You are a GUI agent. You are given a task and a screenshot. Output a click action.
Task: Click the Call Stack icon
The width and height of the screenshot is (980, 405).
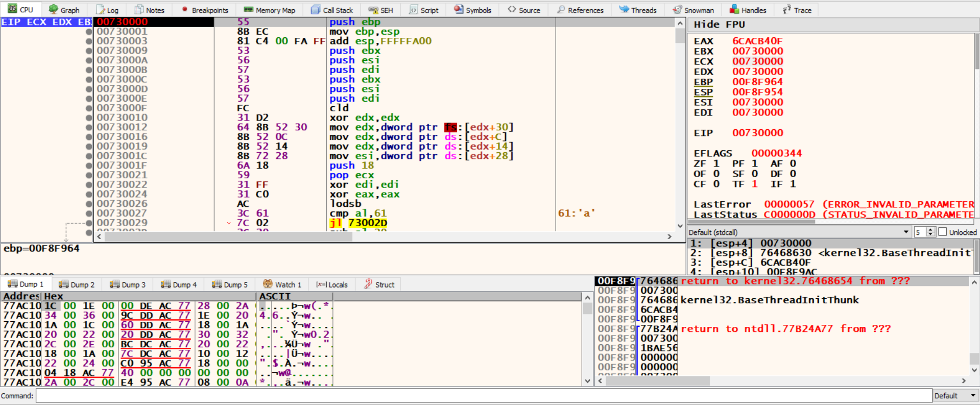click(316, 10)
